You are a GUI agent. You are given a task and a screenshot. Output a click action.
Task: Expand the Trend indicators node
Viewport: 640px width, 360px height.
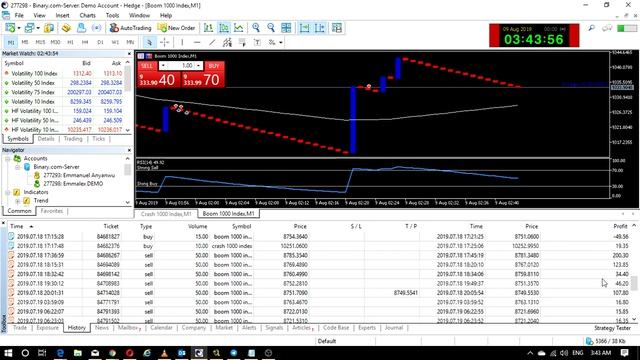pyautogui.click(x=18, y=201)
